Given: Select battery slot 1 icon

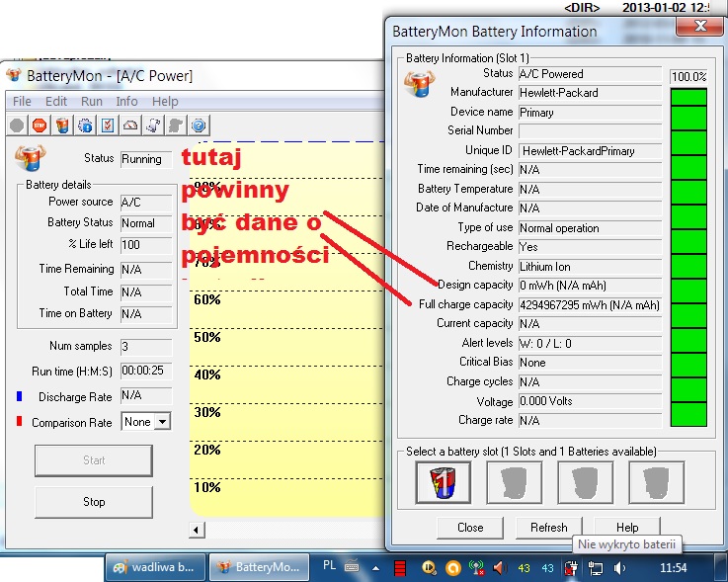Looking at the screenshot, I should pos(444,482).
